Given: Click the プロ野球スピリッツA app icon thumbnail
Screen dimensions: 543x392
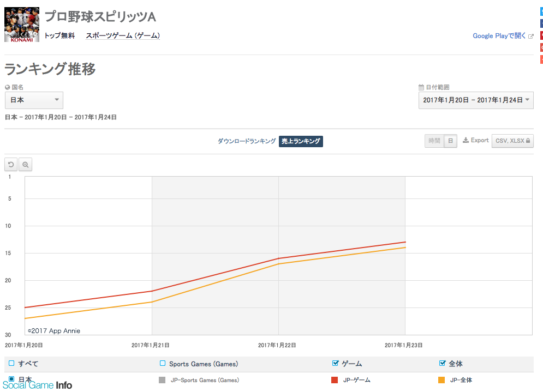Looking at the screenshot, I should tap(22, 25).
